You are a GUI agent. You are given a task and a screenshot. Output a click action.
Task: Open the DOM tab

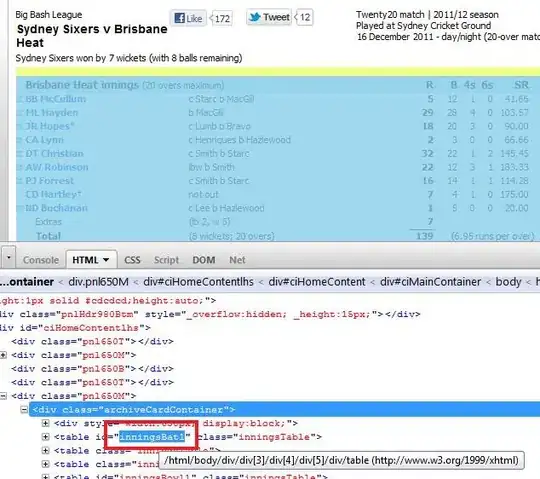coord(204,260)
